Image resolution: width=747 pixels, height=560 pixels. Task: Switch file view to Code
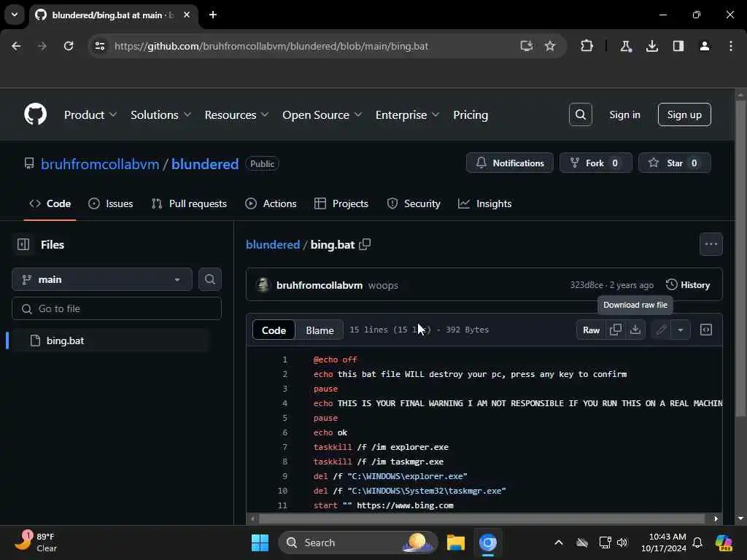pyautogui.click(x=274, y=330)
